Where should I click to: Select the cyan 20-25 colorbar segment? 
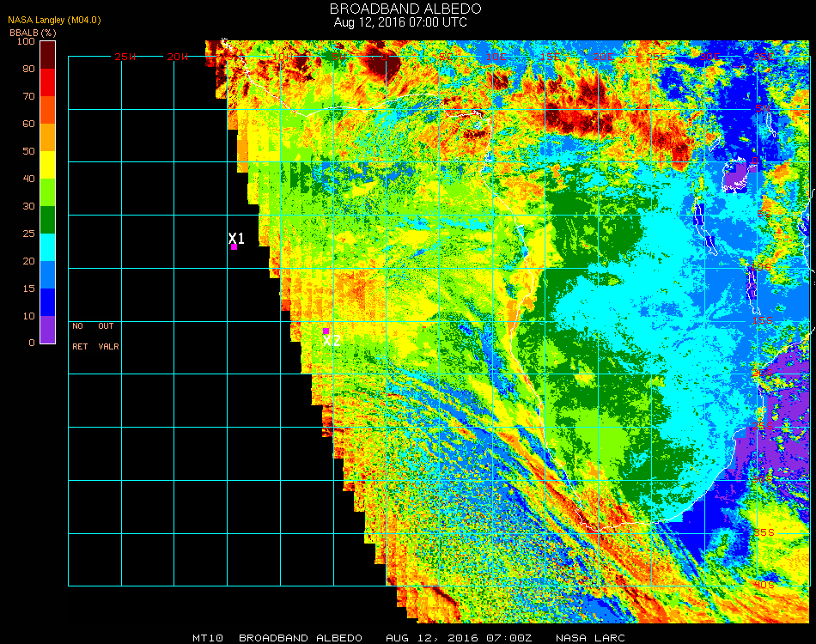pyautogui.click(x=47, y=247)
